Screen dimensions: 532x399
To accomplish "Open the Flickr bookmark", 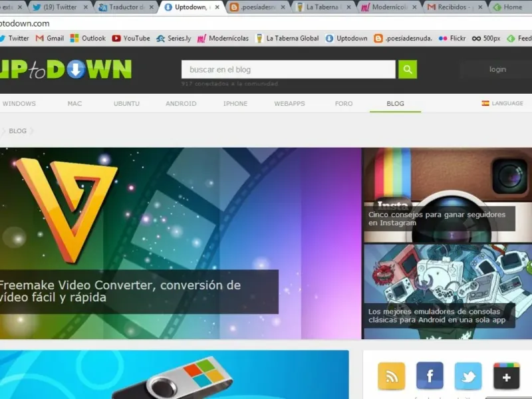I will [452, 39].
